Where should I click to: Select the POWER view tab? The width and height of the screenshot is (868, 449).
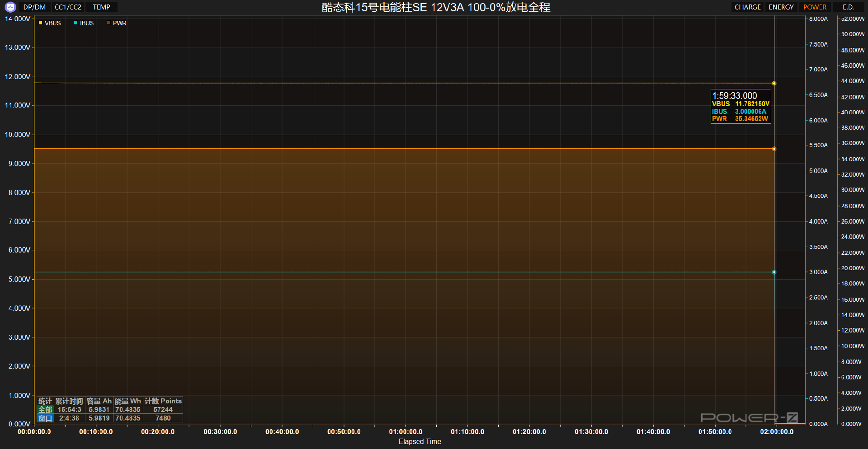(x=815, y=7)
